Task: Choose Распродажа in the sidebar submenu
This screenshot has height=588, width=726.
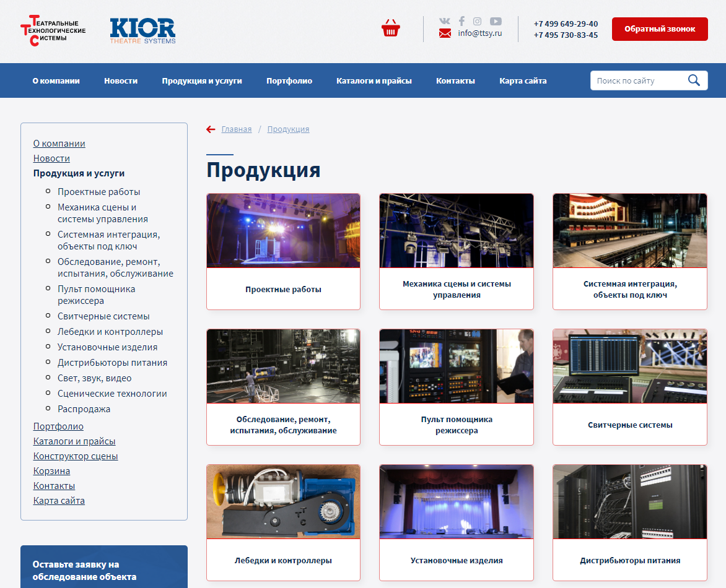Action: (84, 409)
